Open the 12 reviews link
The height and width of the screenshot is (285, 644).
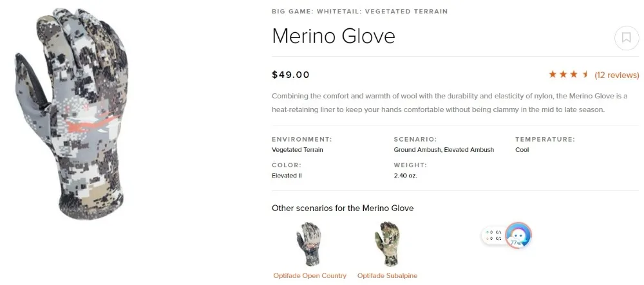tap(617, 75)
